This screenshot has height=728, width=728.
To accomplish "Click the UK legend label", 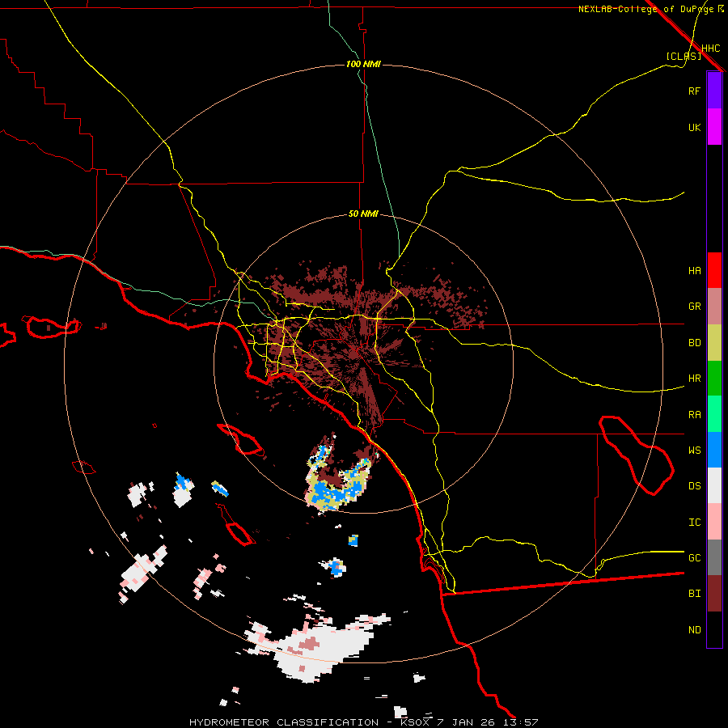I will click(x=694, y=127).
